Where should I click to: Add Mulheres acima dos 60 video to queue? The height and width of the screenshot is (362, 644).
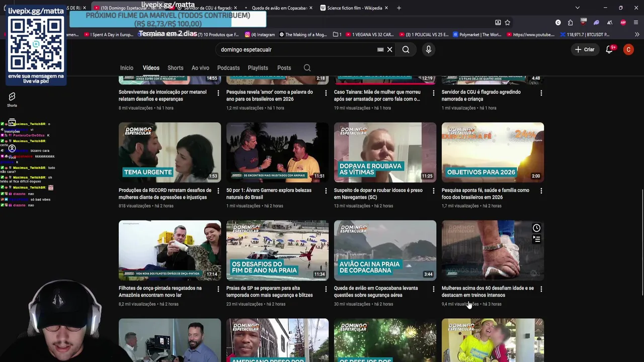(x=536, y=239)
